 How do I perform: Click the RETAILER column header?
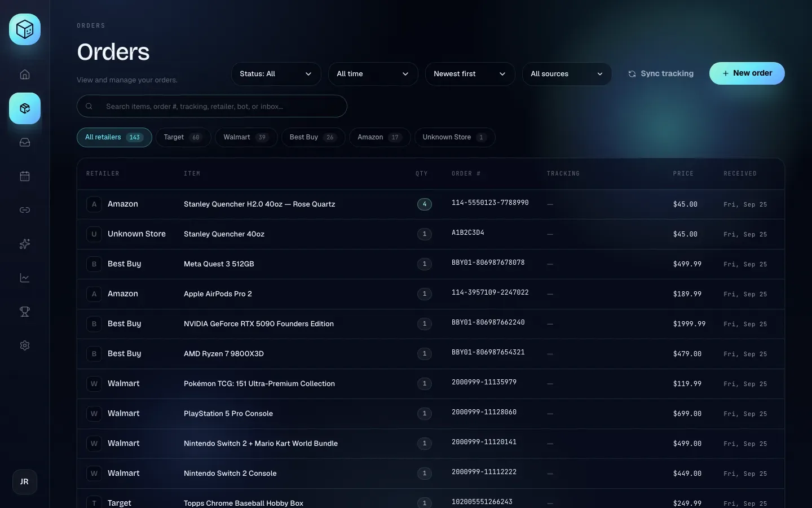pyautogui.click(x=103, y=174)
